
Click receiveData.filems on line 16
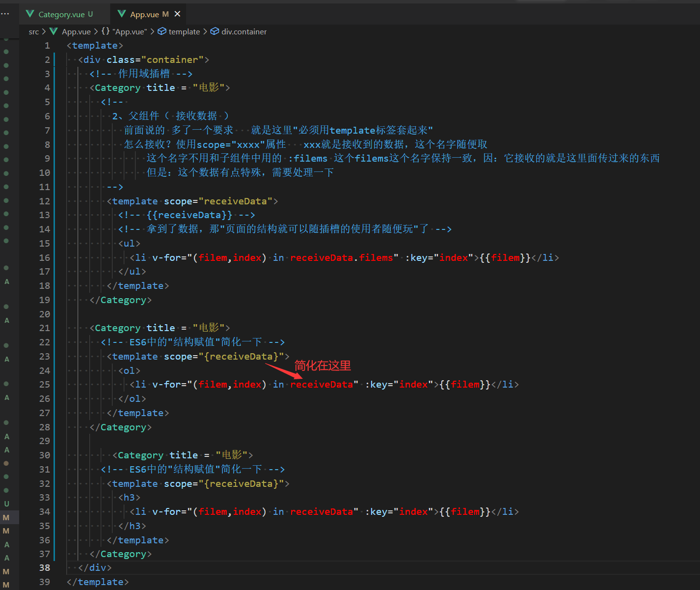(342, 258)
